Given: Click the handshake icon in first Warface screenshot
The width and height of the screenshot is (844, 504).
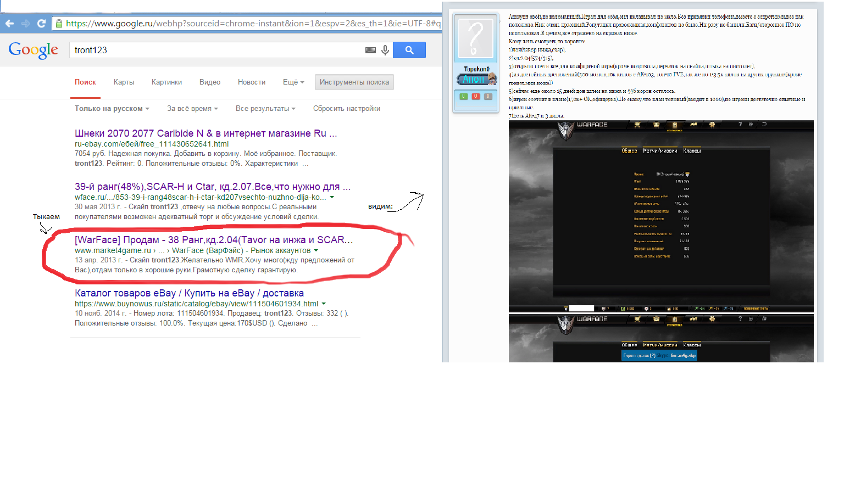Looking at the screenshot, I should tap(693, 125).
